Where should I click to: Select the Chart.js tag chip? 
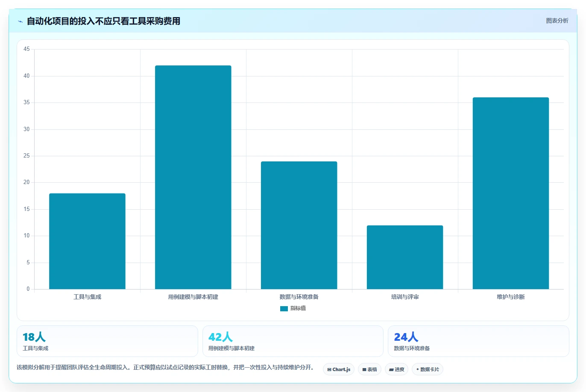click(x=339, y=369)
